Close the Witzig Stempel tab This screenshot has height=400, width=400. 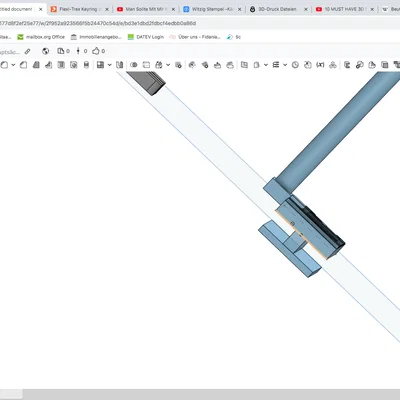[239, 9]
